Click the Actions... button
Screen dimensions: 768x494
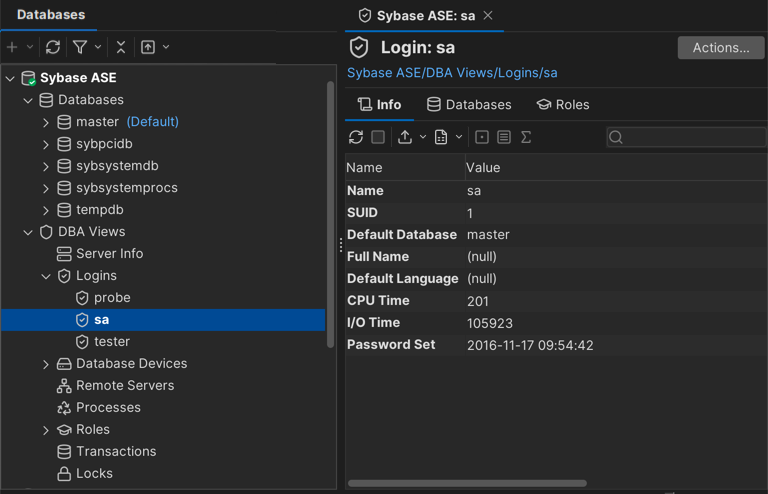pyautogui.click(x=720, y=47)
